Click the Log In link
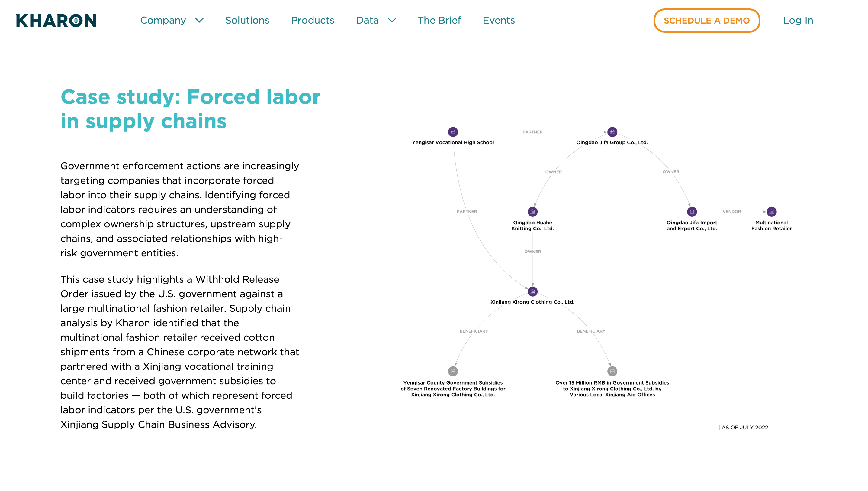The width and height of the screenshot is (868, 491). 798,21
